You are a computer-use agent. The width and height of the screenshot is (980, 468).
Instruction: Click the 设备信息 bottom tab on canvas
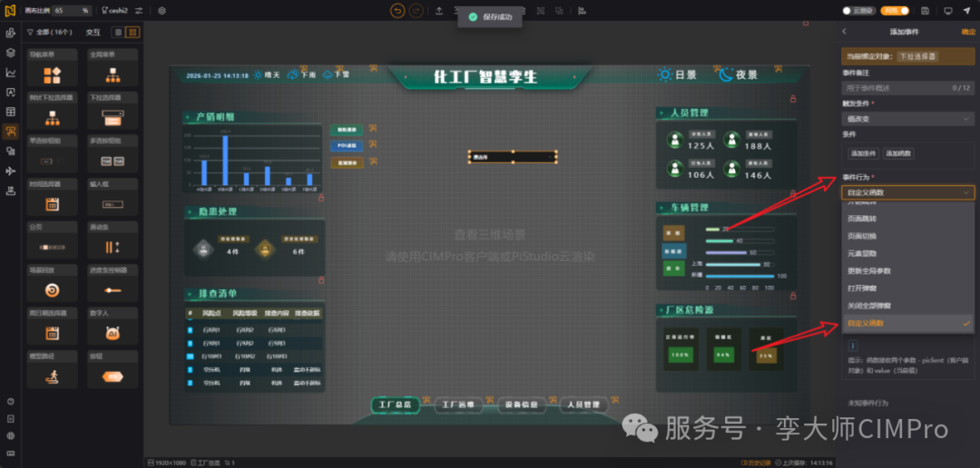(521, 405)
